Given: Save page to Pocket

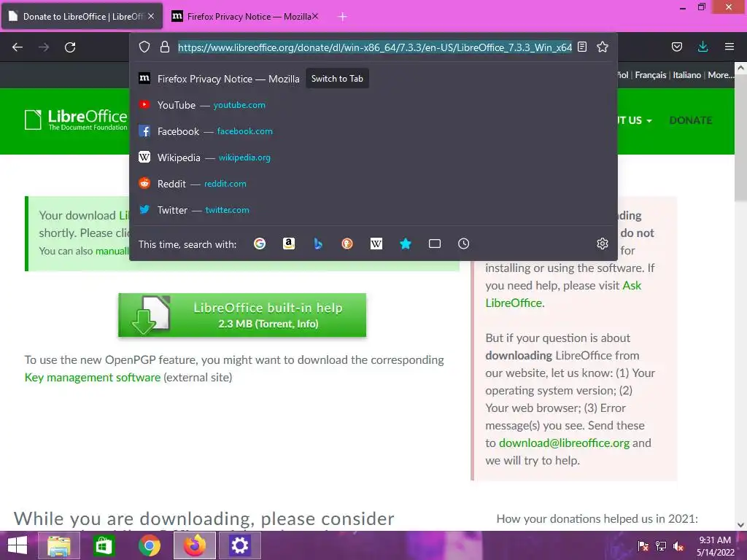Looking at the screenshot, I should click(677, 47).
